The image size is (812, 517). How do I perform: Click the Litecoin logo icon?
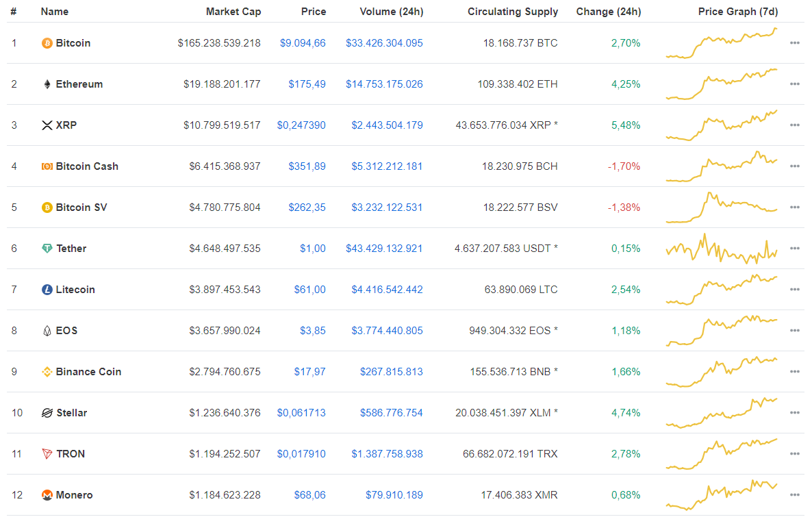click(47, 290)
